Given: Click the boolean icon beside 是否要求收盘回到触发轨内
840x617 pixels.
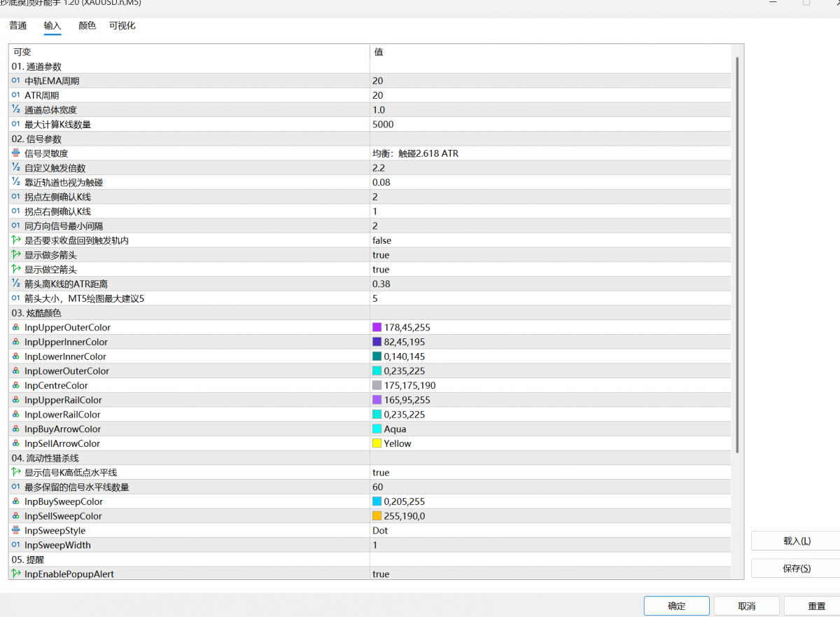Looking at the screenshot, I should coord(16,240).
